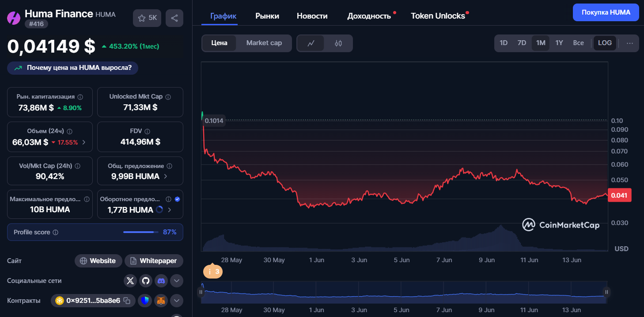Click the circulating supply progress circle

[x=160, y=210]
